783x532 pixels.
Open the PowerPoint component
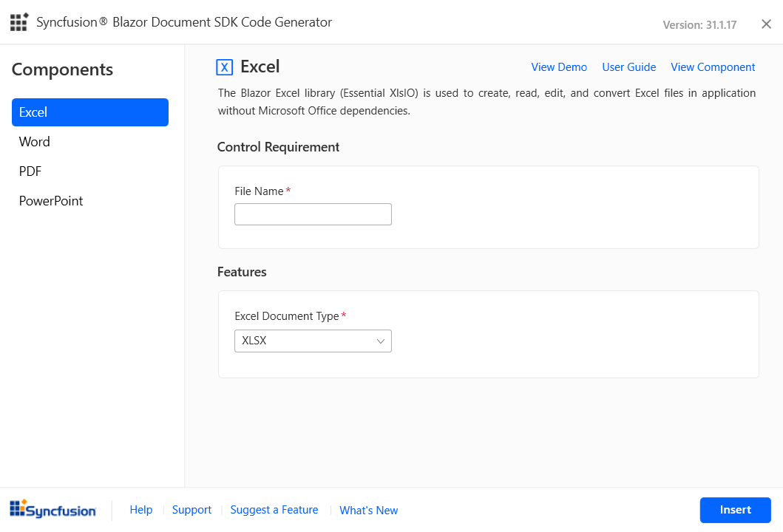click(x=51, y=201)
